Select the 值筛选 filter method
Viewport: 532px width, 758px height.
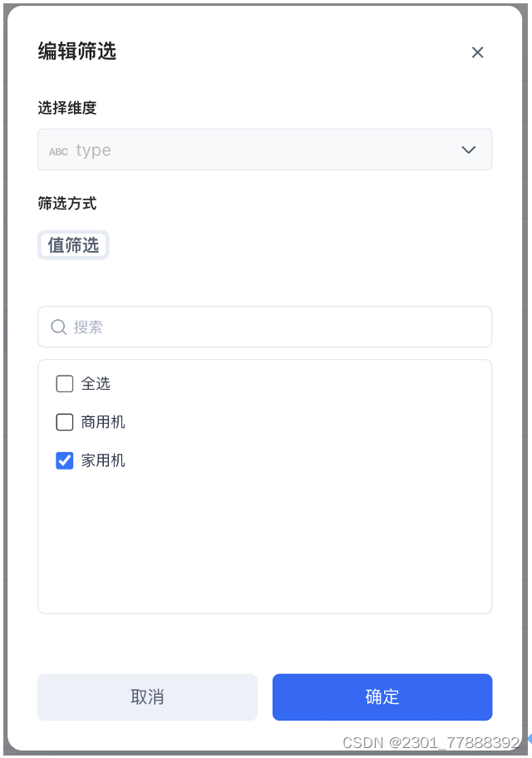tap(73, 245)
